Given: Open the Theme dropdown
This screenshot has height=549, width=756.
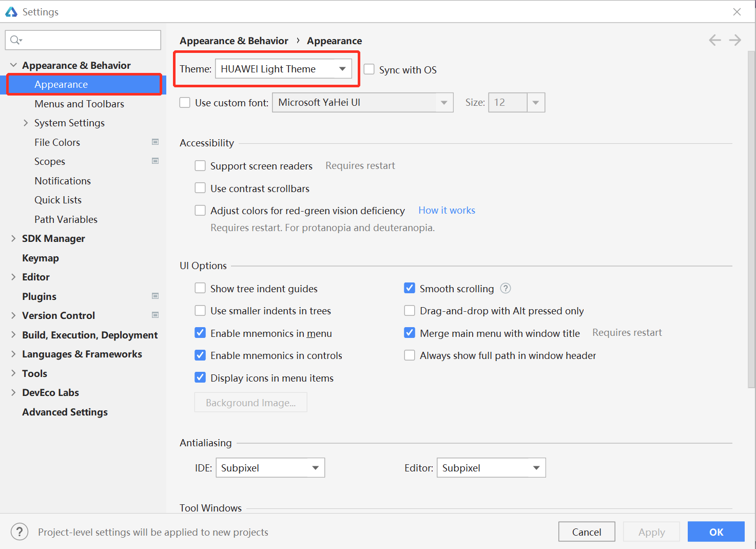Looking at the screenshot, I should pyautogui.click(x=283, y=69).
